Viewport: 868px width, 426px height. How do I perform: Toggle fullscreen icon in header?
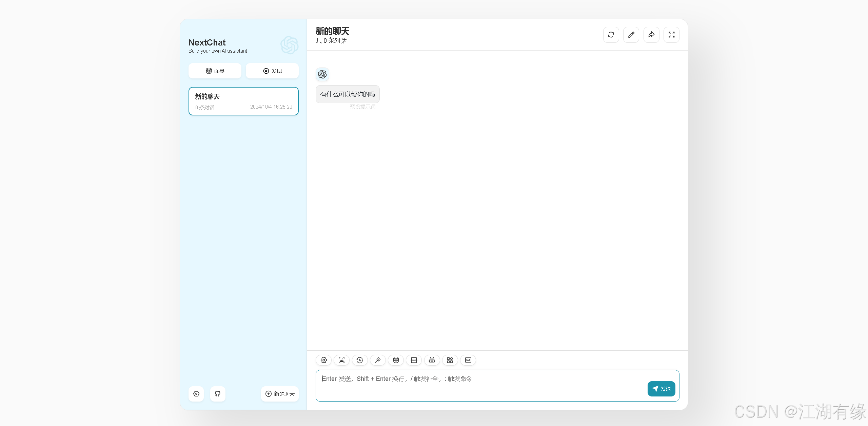[x=671, y=35]
